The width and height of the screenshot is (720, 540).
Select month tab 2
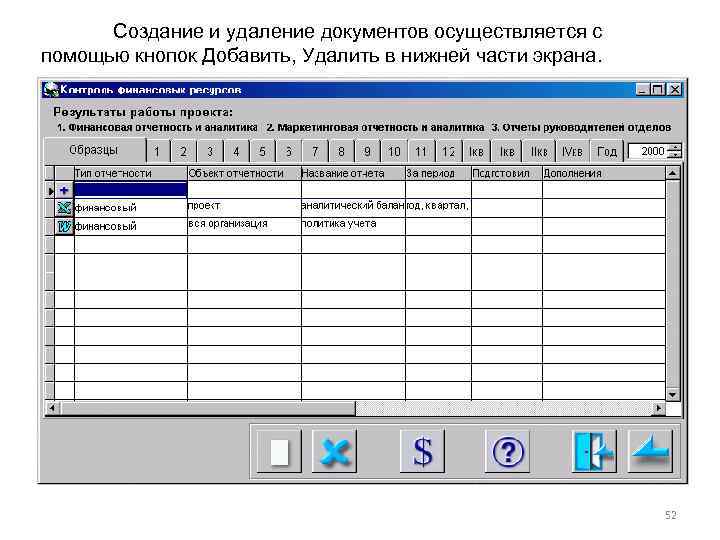point(184,152)
